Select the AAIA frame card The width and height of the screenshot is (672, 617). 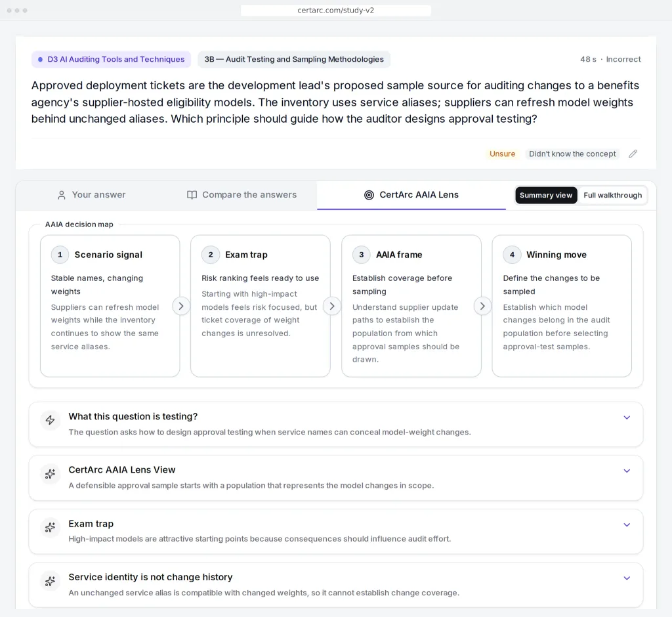tap(411, 306)
